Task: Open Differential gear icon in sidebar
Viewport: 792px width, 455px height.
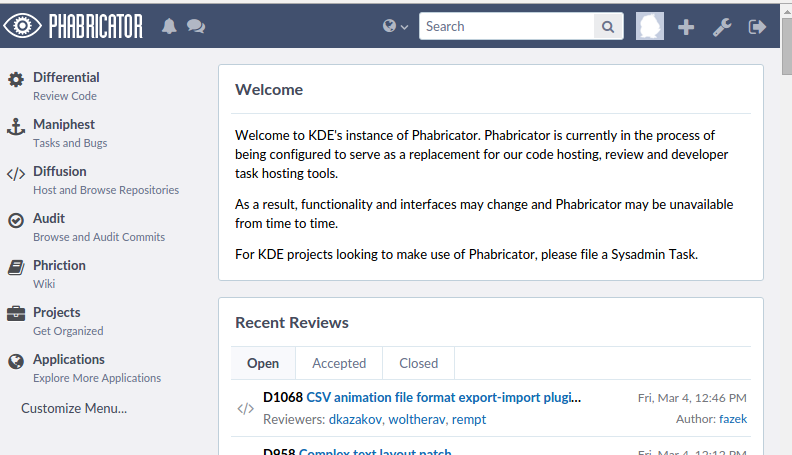Action: pyautogui.click(x=16, y=79)
